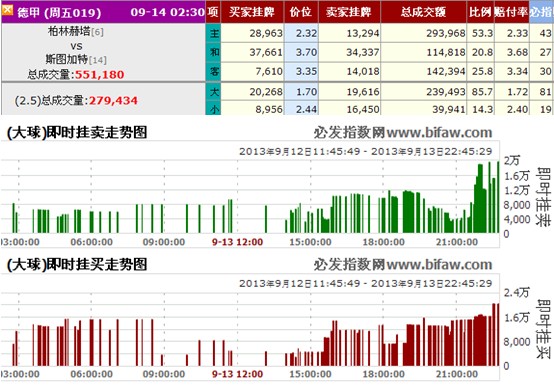554x385 pixels.
Task: Click the 1.70 over price cell
Action: point(301,92)
